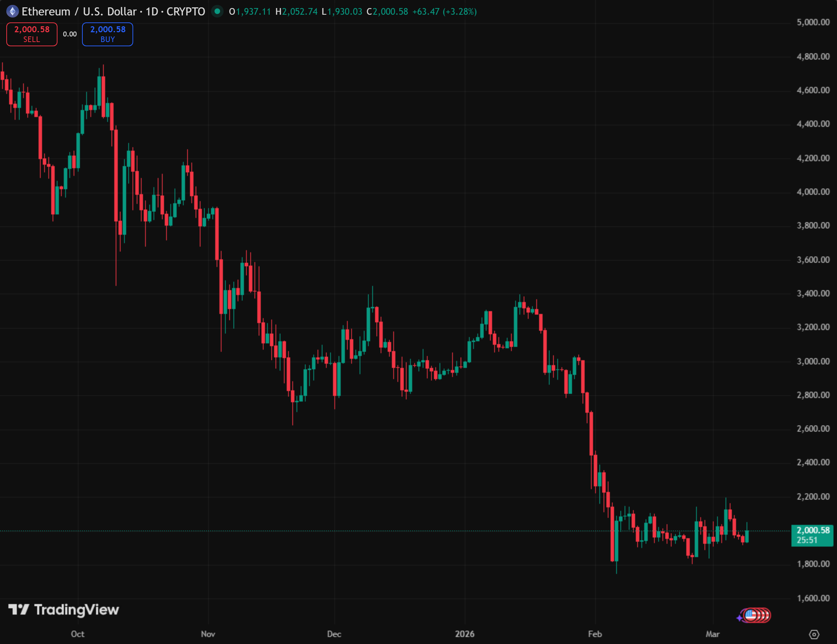Click the 0.00 spread value
Viewport: 837px width, 644px height.
coord(70,34)
